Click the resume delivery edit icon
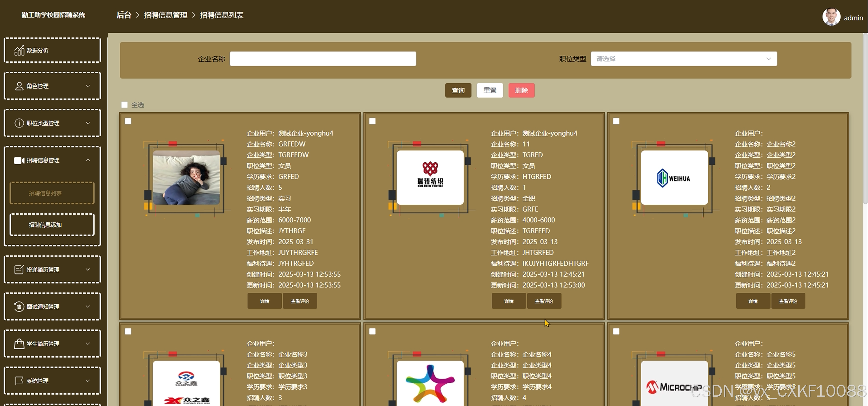This screenshot has height=406, width=868. pos(19,270)
